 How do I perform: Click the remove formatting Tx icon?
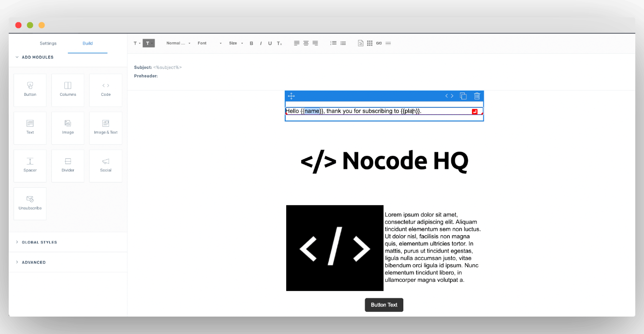point(279,43)
